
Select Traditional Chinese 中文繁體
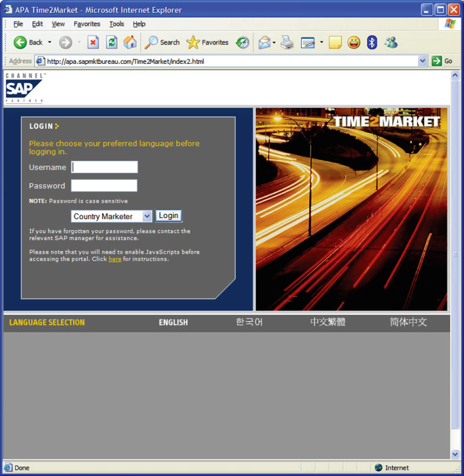pyautogui.click(x=328, y=322)
